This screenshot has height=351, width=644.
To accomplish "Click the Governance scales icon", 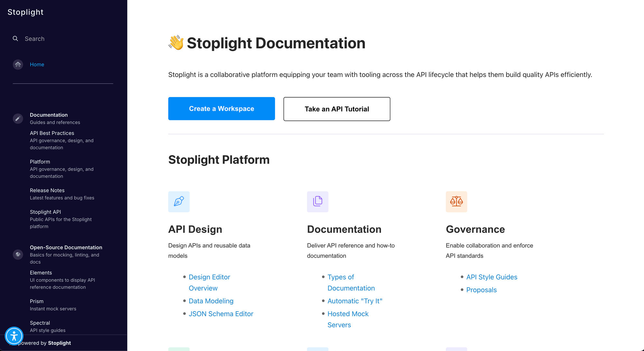I will (456, 202).
